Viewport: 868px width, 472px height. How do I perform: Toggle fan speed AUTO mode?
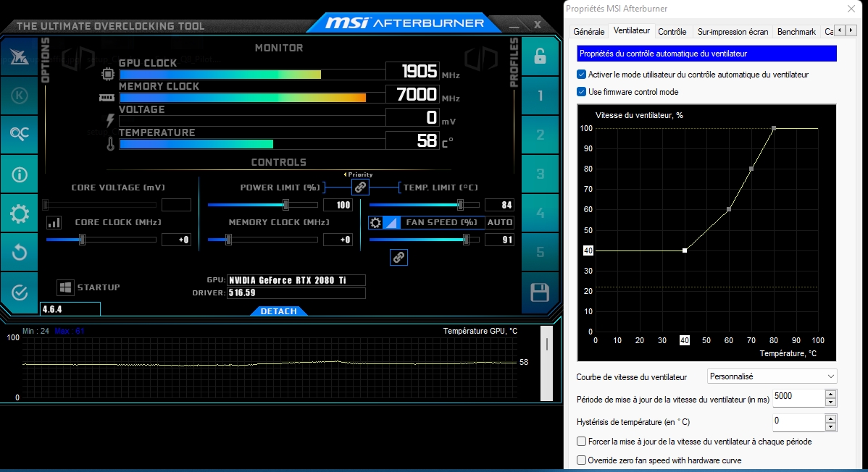[499, 222]
